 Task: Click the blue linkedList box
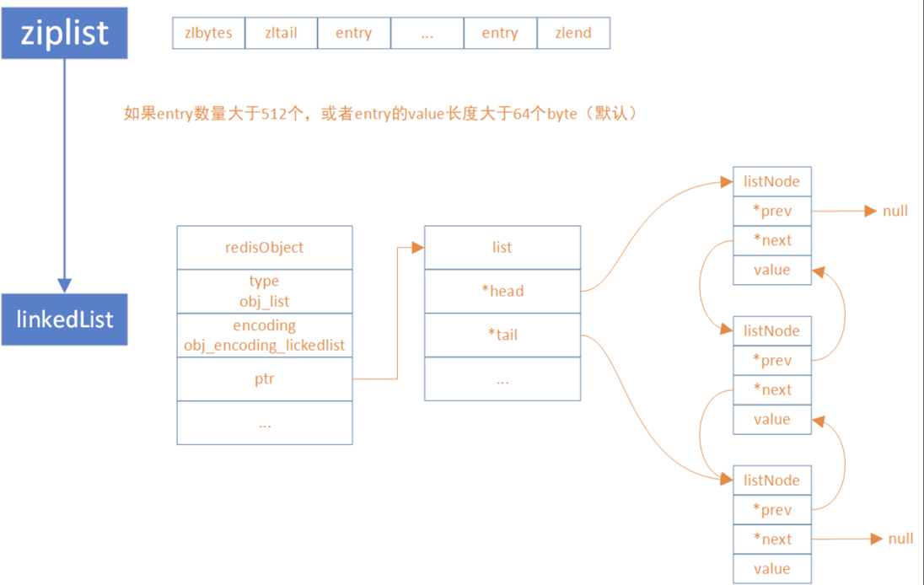click(64, 319)
